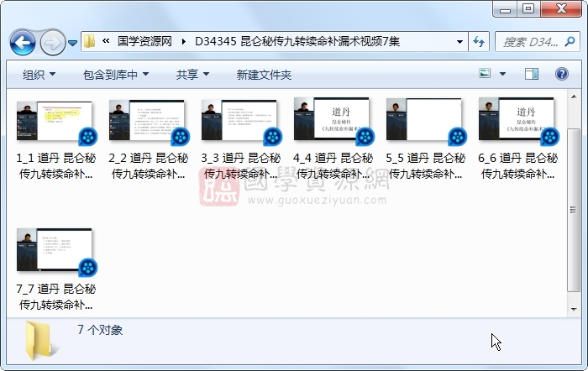The height and width of the screenshot is (371, 588).
Task: Click the Back navigation arrow button
Action: [x=23, y=41]
